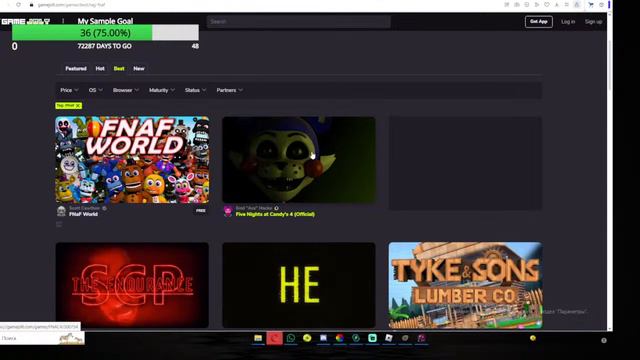Switch to the Featured tab

point(76,69)
